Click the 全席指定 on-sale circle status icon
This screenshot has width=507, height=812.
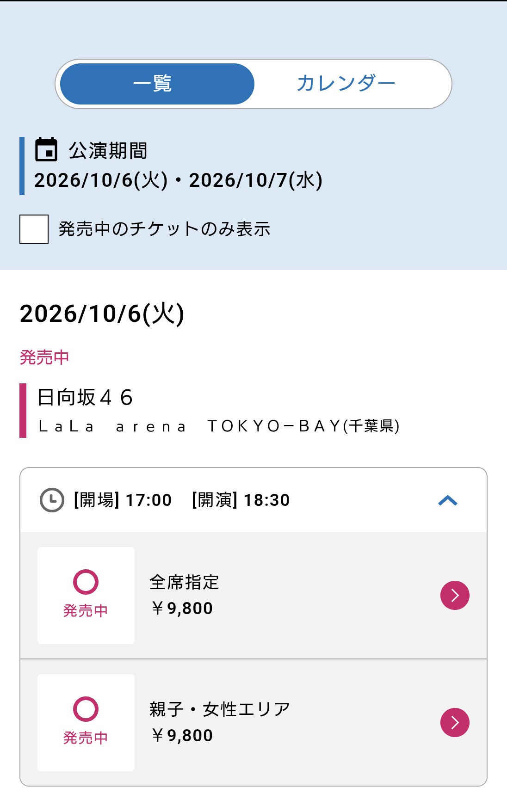pos(86,582)
